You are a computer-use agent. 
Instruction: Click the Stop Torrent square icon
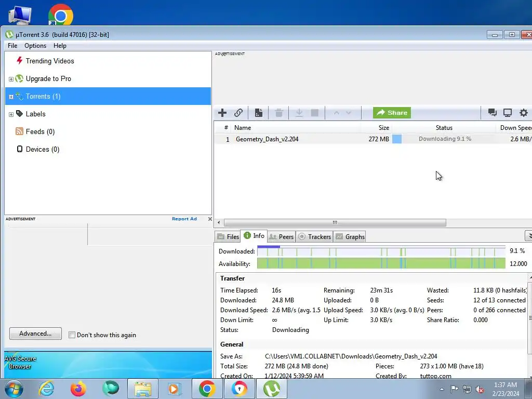315,113
